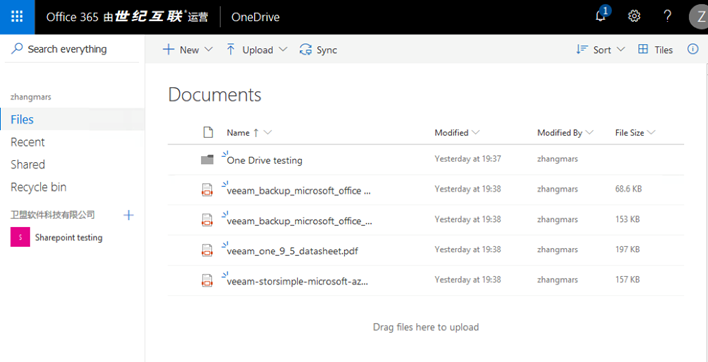Open the veeam_one_9_5_datasheet.pdf file
Viewport: 708px width, 362px height.
pos(292,251)
